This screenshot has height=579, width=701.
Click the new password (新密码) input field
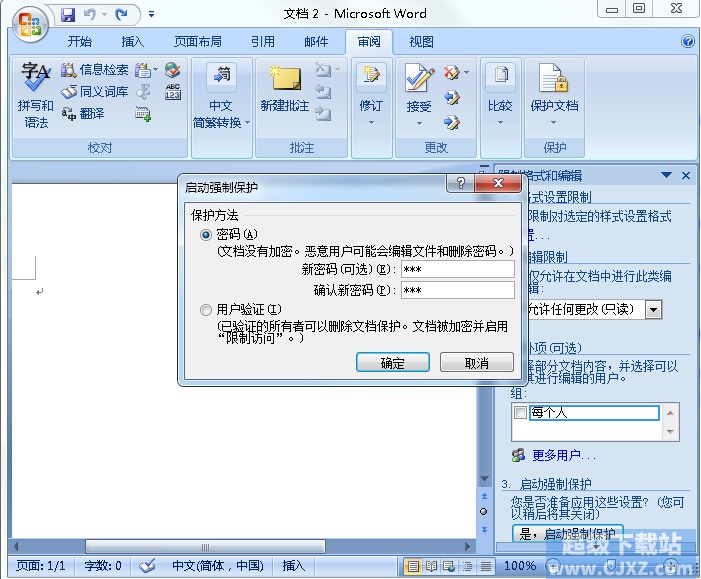tap(457, 269)
